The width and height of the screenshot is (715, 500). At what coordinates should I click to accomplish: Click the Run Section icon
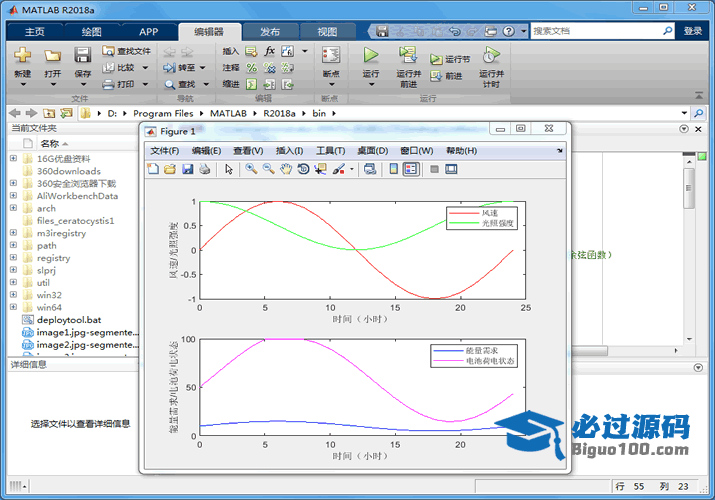point(436,59)
